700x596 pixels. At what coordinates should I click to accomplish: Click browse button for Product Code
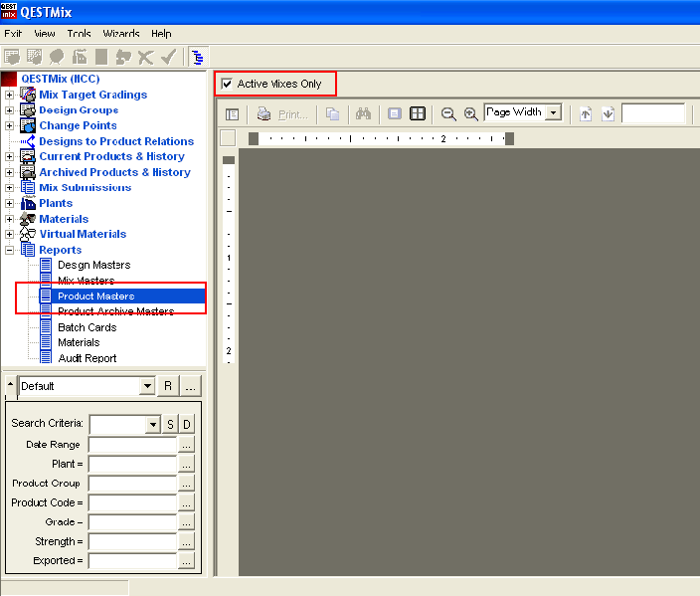pyautogui.click(x=186, y=503)
